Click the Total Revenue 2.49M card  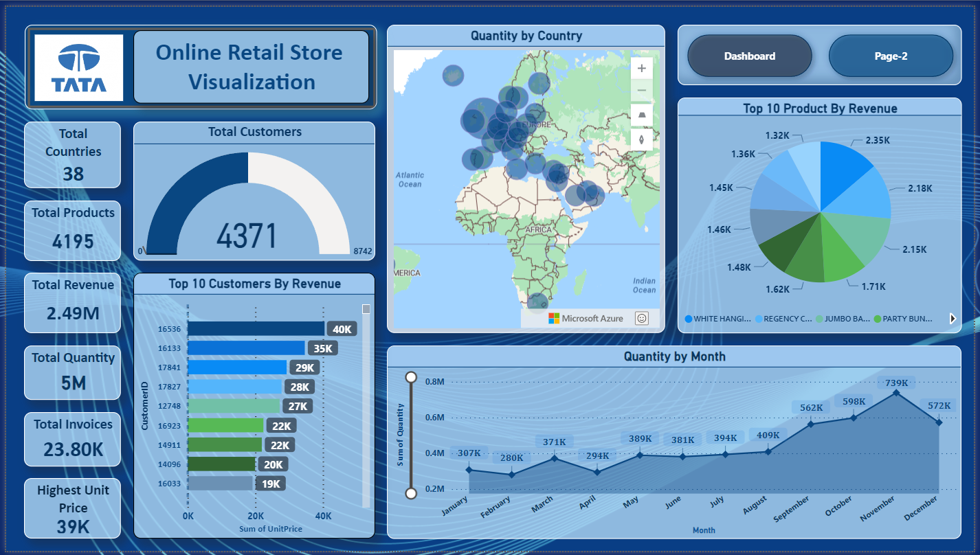(73, 303)
